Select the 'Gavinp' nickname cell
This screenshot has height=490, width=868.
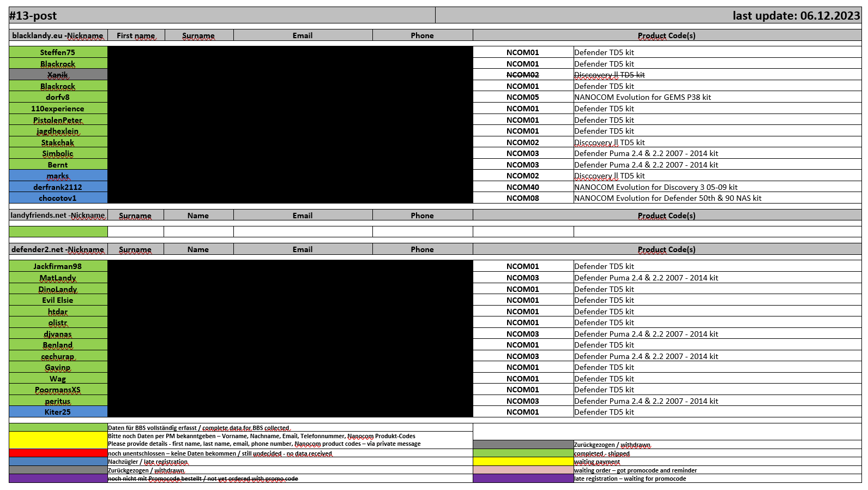pos(58,367)
